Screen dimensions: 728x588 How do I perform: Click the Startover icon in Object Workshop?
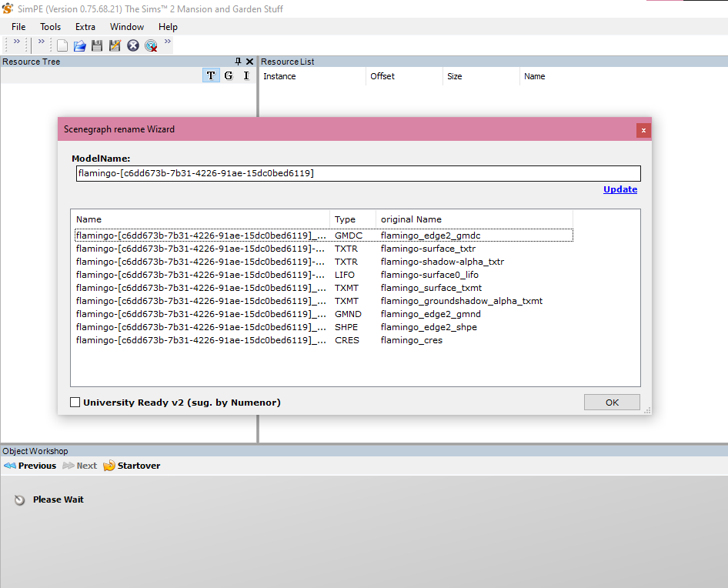[109, 466]
